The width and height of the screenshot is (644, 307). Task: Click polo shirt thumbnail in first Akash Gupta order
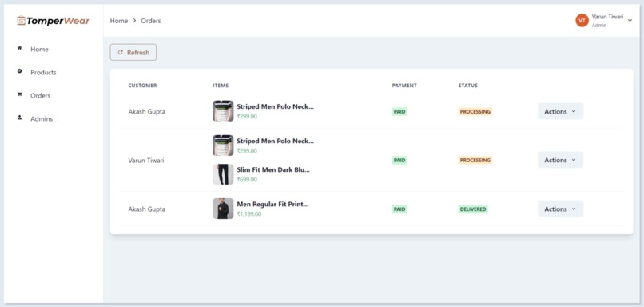[x=223, y=111]
